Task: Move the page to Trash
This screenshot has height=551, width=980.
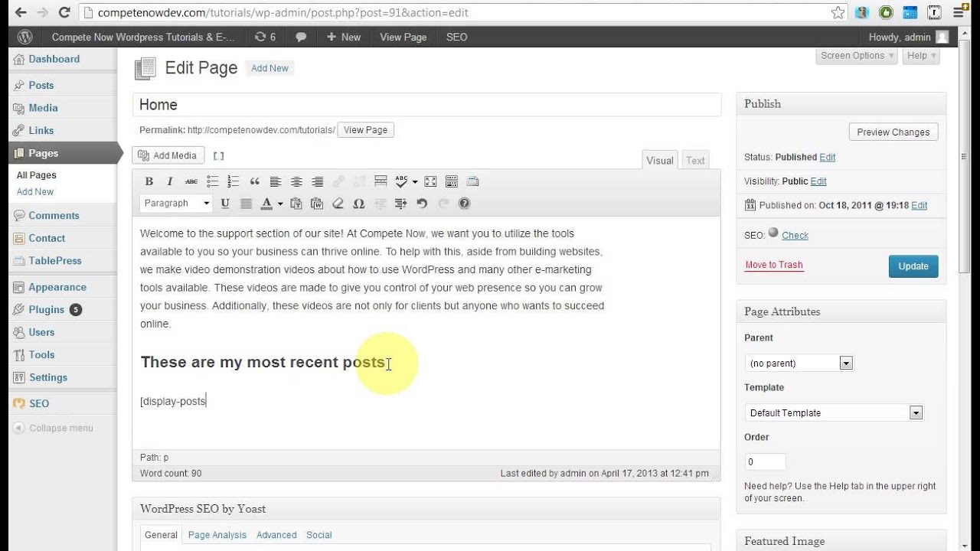Action: [x=774, y=265]
